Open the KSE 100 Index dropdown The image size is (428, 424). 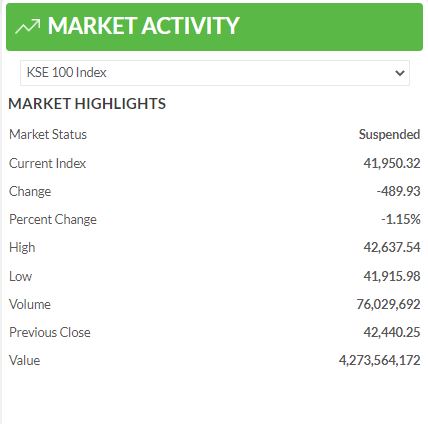pyautogui.click(x=215, y=73)
